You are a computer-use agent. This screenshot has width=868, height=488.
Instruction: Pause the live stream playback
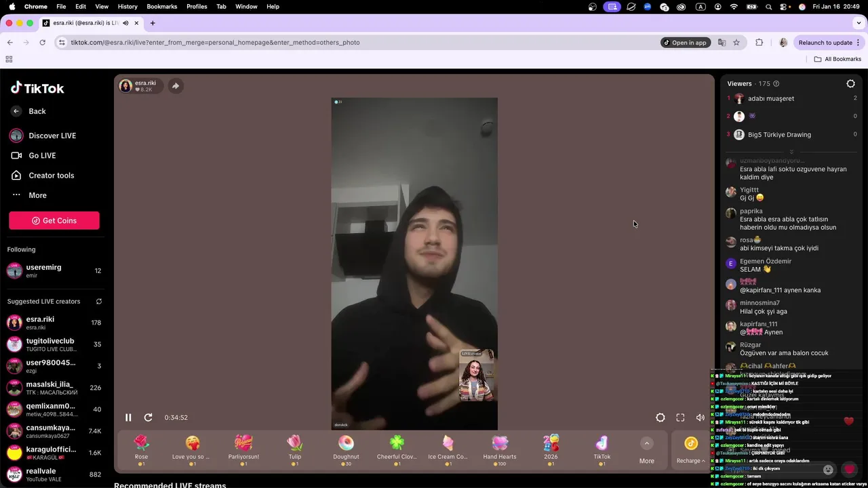point(128,418)
